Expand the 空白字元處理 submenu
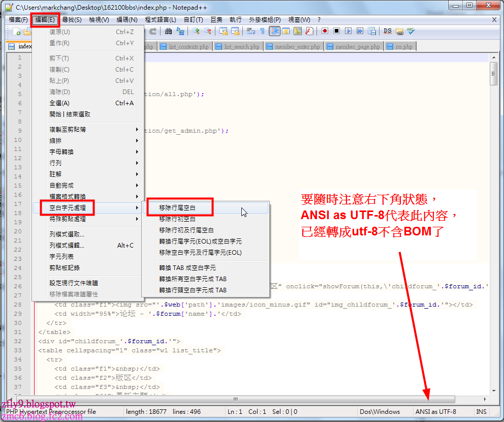 (88, 208)
